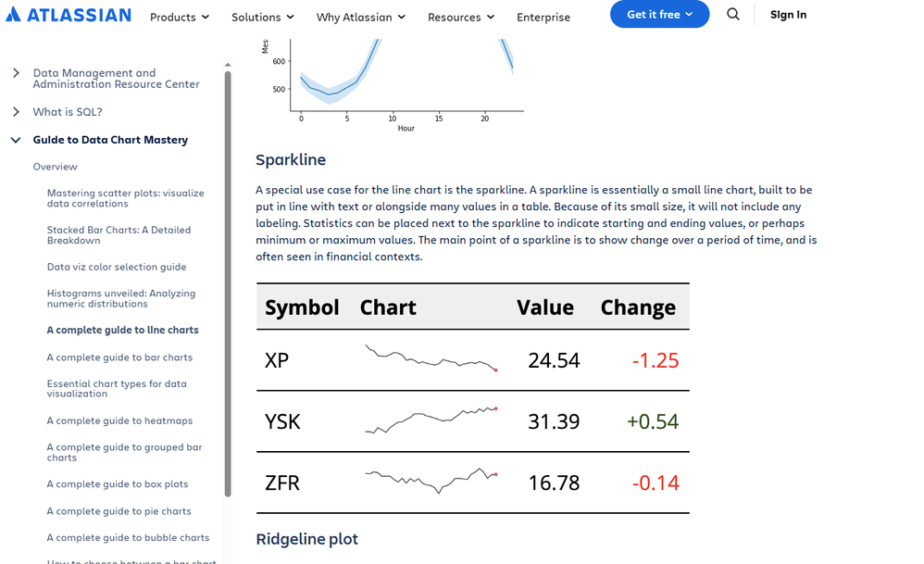The width and height of the screenshot is (924, 564).
Task: Click the YSK sparkline chart
Action: [431, 420]
